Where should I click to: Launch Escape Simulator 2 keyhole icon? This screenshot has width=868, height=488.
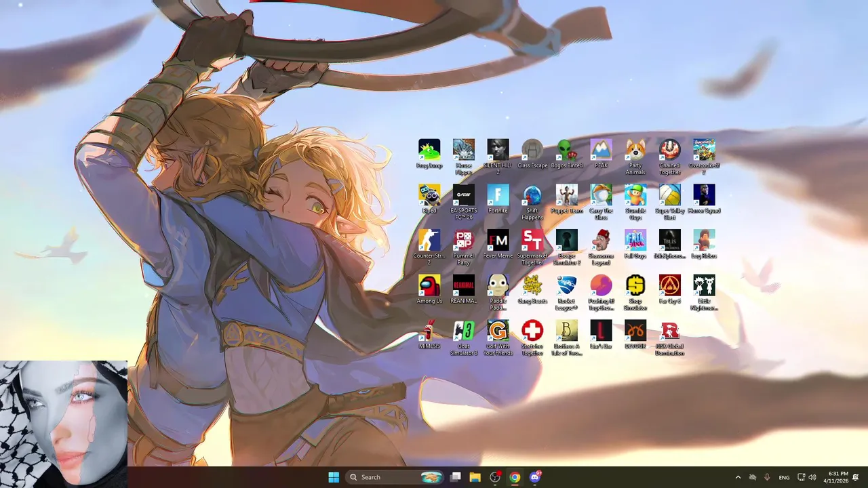[567, 248]
